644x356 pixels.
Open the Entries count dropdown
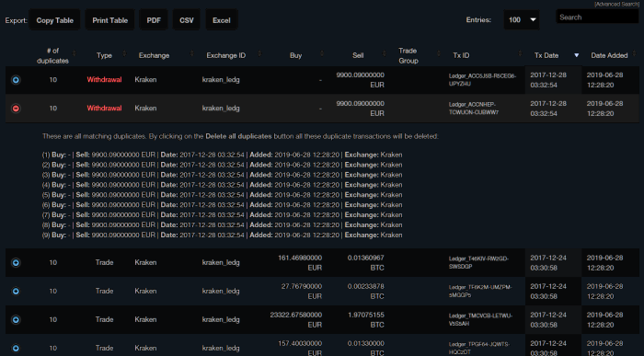point(522,19)
